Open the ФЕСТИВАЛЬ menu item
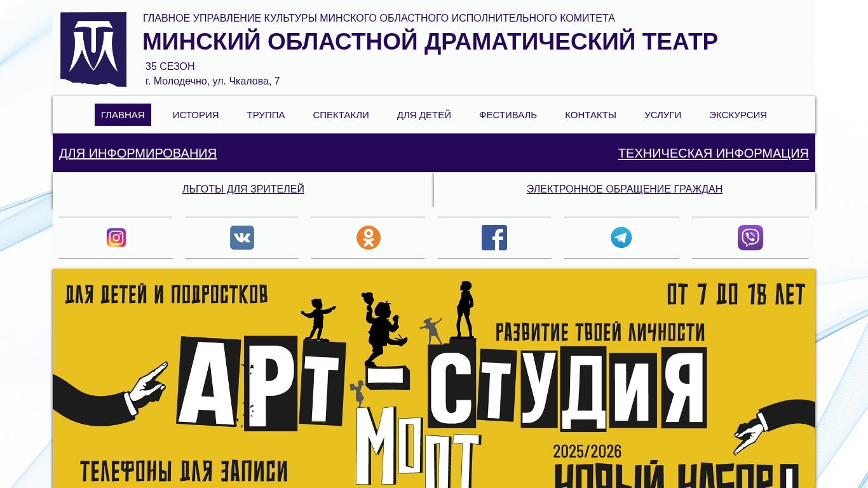Image resolution: width=868 pixels, height=488 pixels. [508, 115]
